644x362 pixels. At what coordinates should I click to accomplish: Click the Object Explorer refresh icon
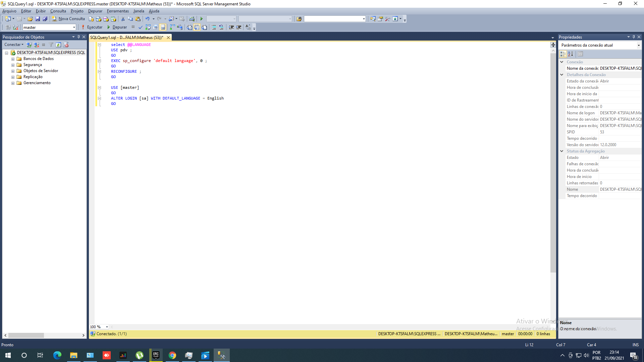58,45
